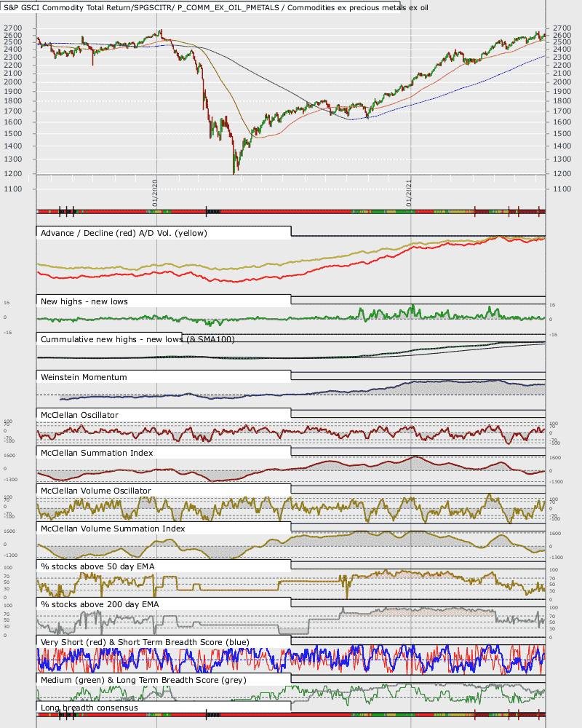
Task: Click the "McClellan Oscillator" panel label
Action: (x=79, y=415)
